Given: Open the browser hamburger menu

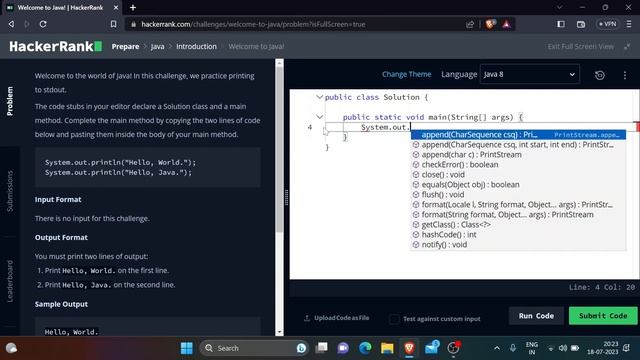Looking at the screenshot, I should click(x=629, y=24).
